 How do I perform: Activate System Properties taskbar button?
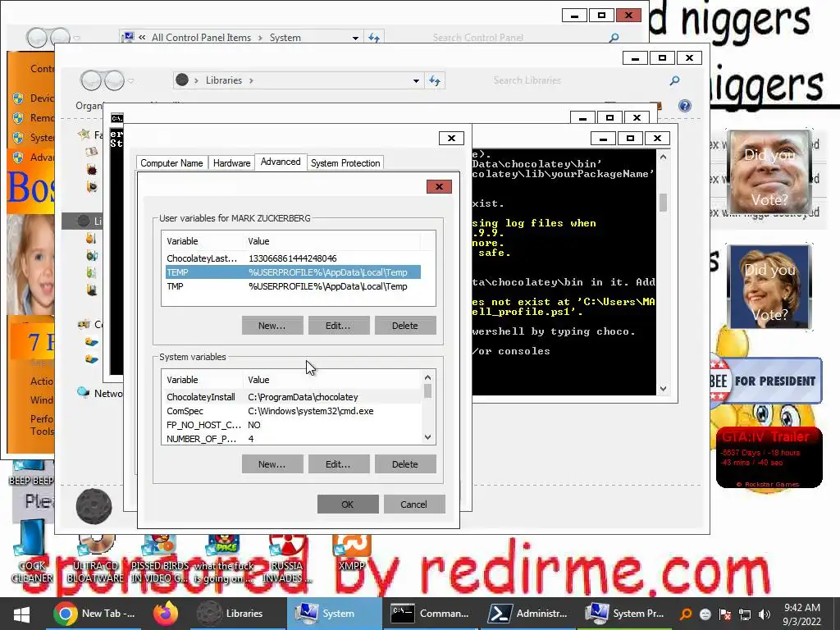coord(624,614)
